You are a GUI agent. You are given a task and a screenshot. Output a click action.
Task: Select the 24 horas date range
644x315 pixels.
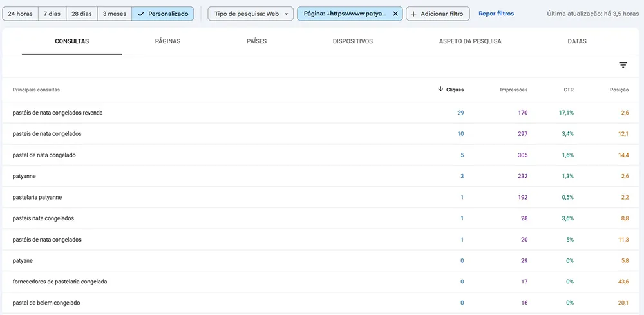20,14
